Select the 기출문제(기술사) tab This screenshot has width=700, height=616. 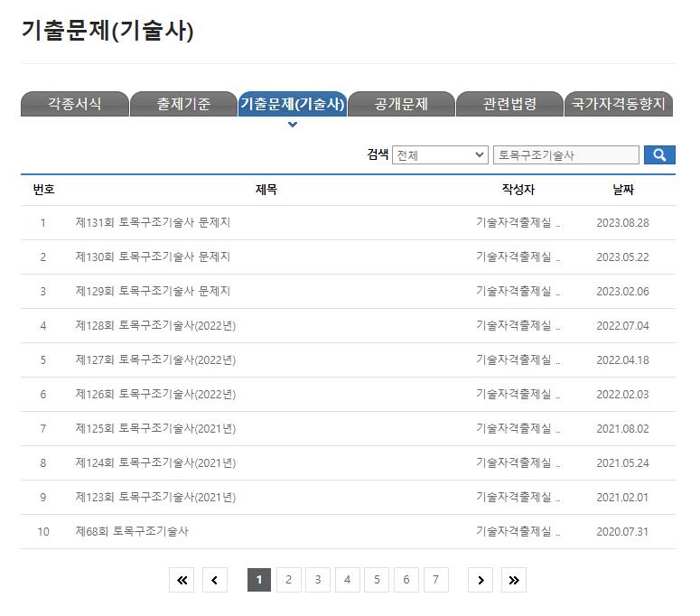pos(293,104)
